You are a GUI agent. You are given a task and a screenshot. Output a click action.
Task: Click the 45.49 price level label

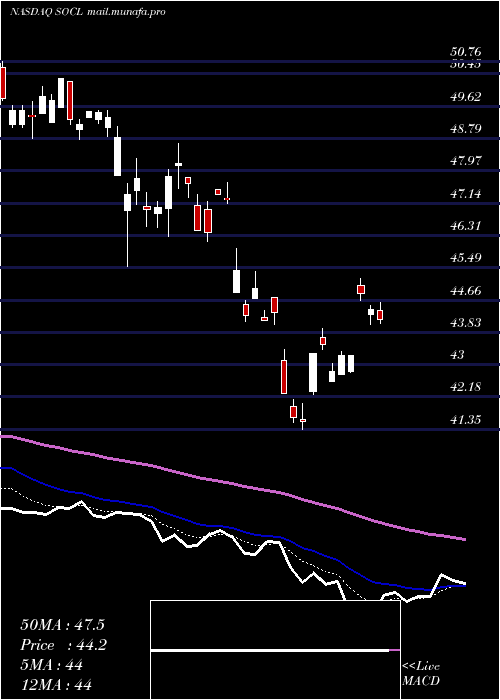point(465,258)
